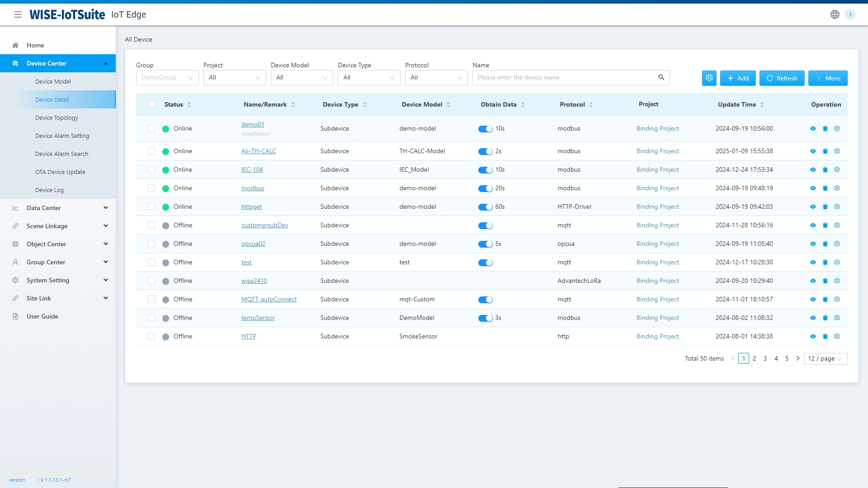Screen dimensions: 868x488
Task: Enable obtain data toggle for wise2410
Action: point(485,281)
